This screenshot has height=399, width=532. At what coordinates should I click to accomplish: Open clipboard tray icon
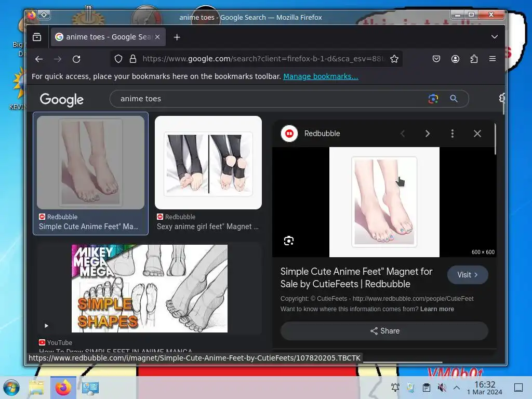pyautogui.click(x=427, y=388)
